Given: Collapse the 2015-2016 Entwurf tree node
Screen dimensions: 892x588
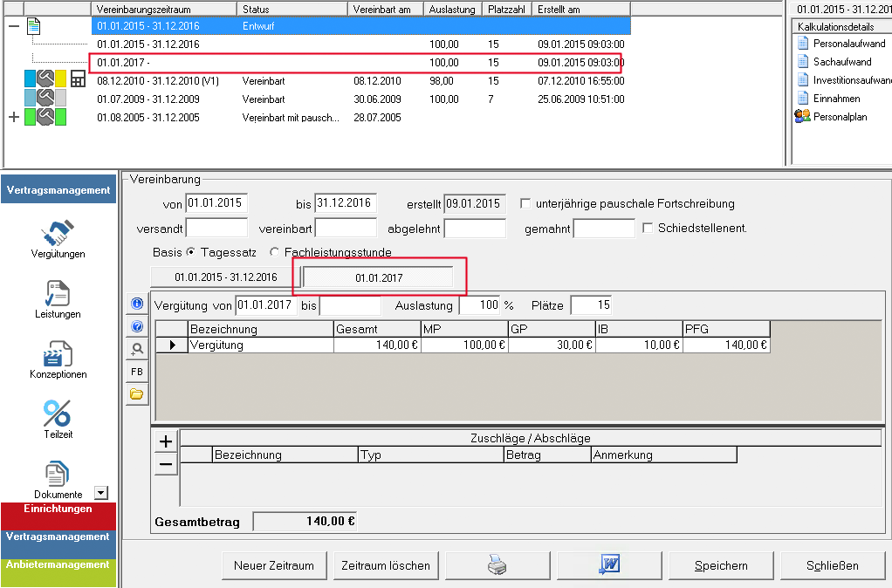Looking at the screenshot, I should 13,26.
